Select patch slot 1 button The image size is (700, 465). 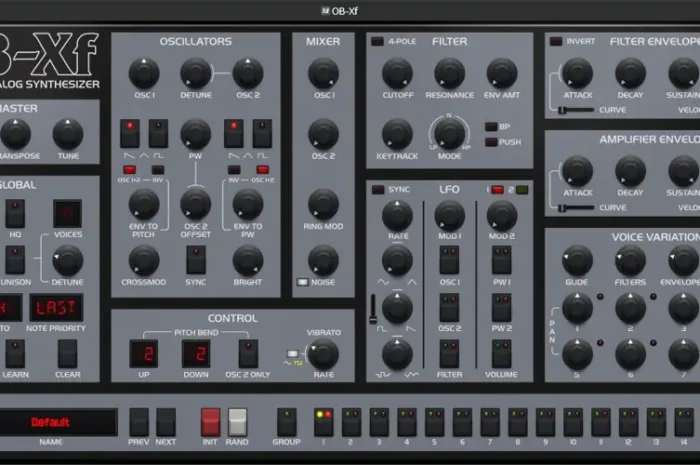[x=324, y=422]
